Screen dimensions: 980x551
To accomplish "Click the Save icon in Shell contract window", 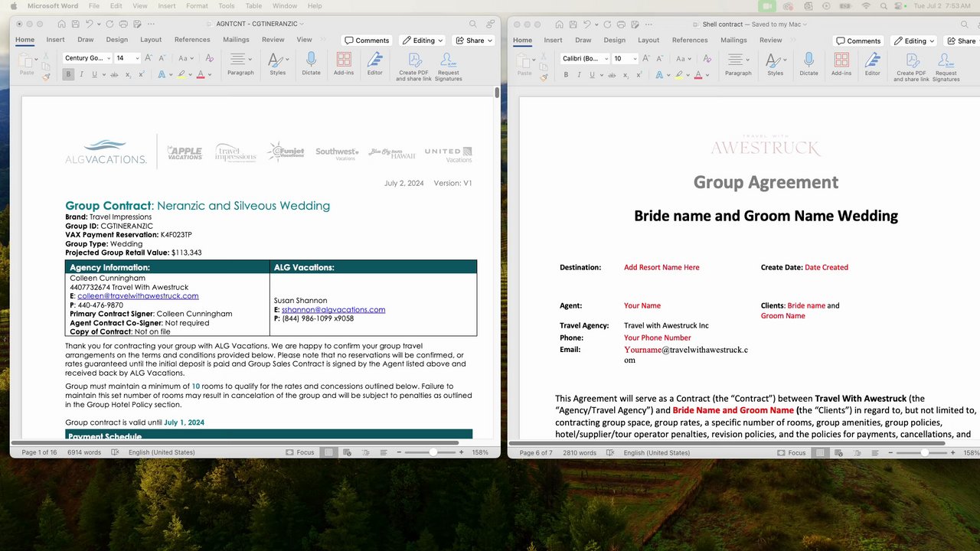I will tap(573, 24).
